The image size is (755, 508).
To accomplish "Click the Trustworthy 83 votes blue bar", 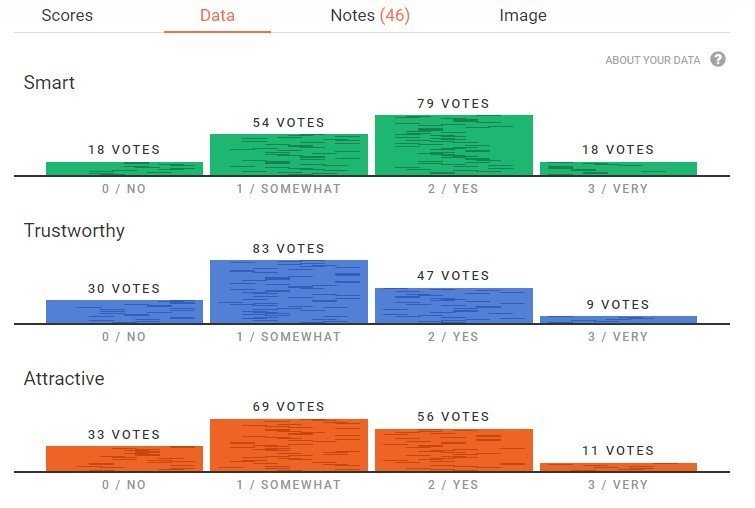I will click(289, 291).
